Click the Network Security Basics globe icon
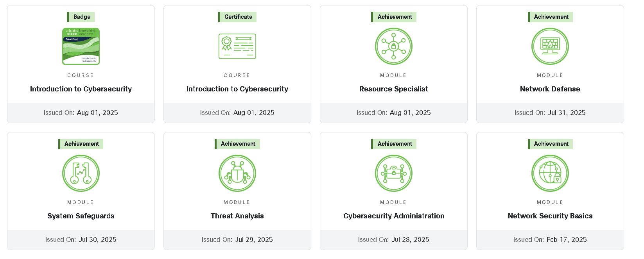The width and height of the screenshot is (644, 259). coord(550,173)
